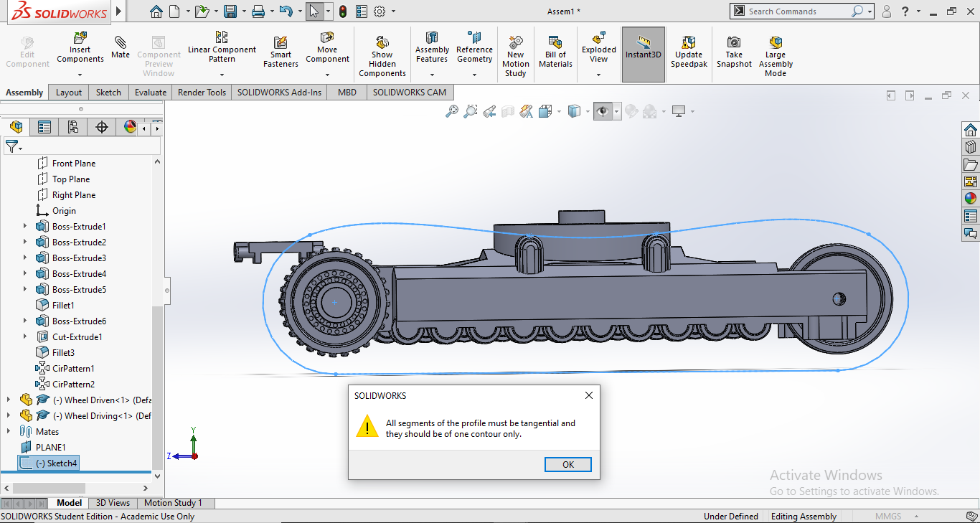Open Appearances task pane tab

coord(971,199)
